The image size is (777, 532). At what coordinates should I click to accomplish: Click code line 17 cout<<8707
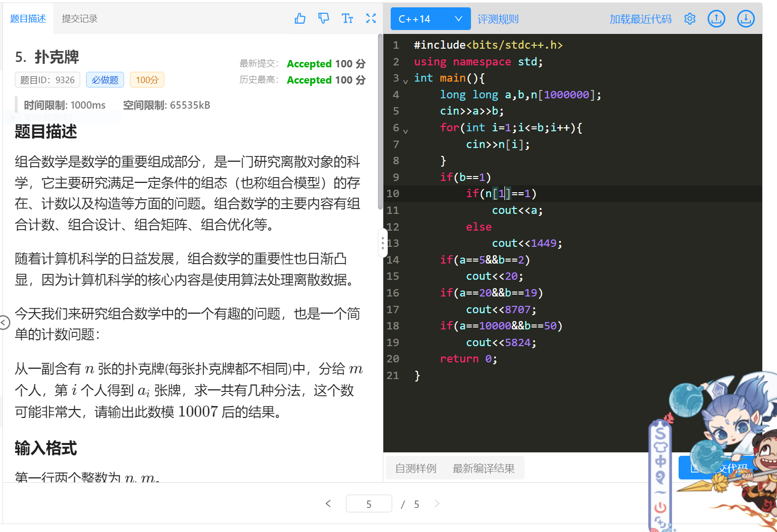(x=501, y=309)
